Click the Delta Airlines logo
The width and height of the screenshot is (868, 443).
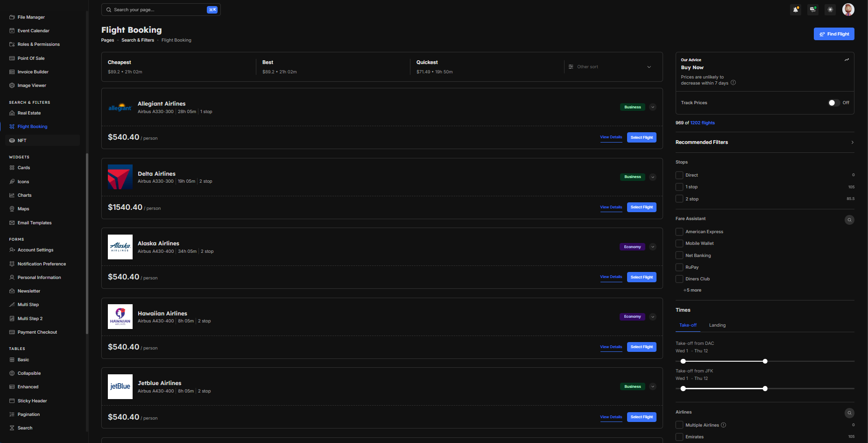(x=120, y=177)
